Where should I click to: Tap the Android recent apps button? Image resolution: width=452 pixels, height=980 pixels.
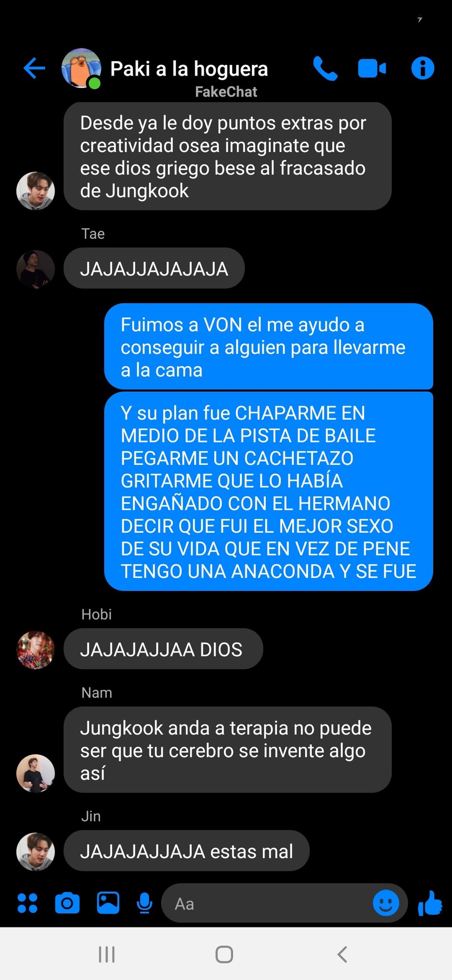click(x=107, y=954)
